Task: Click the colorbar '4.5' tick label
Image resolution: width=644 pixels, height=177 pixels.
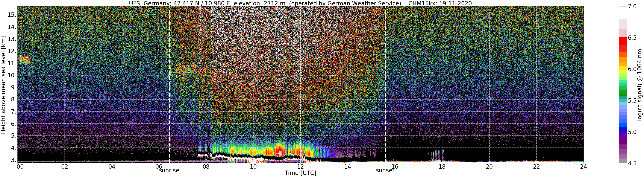Action: (632, 163)
